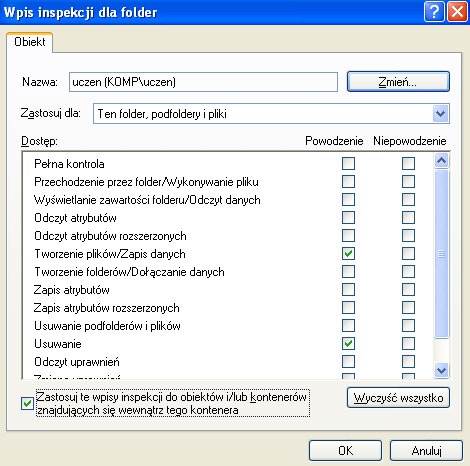This screenshot has width=470, height=466.
Task: Check Niepowodzenie for Wyświetlanie zawartości folderu/Odczyt danych
Action: (x=408, y=200)
